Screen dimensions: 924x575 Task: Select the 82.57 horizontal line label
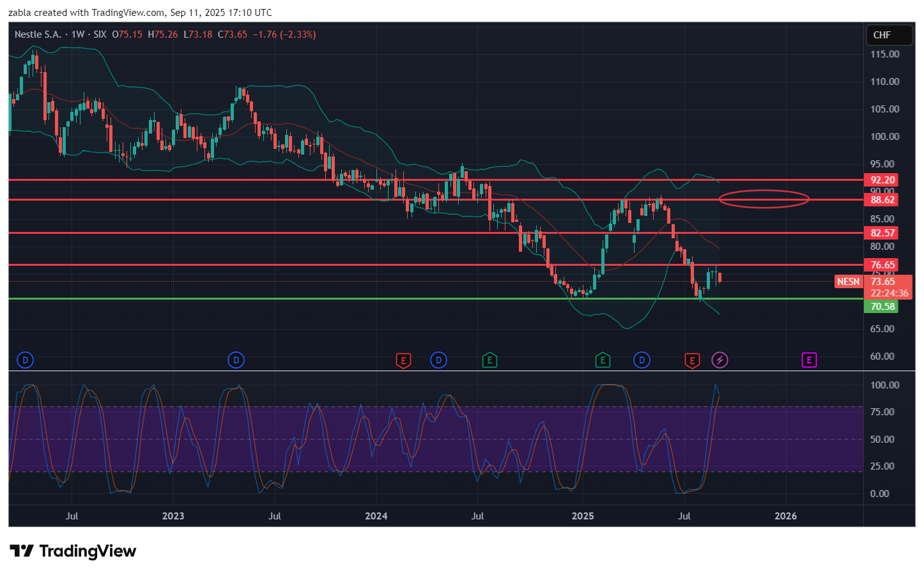click(882, 233)
